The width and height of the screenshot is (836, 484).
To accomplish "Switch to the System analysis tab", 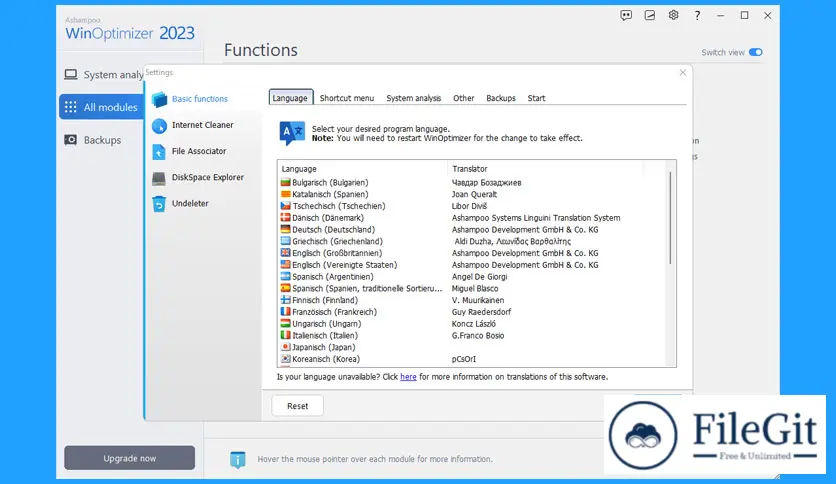I will (x=413, y=98).
